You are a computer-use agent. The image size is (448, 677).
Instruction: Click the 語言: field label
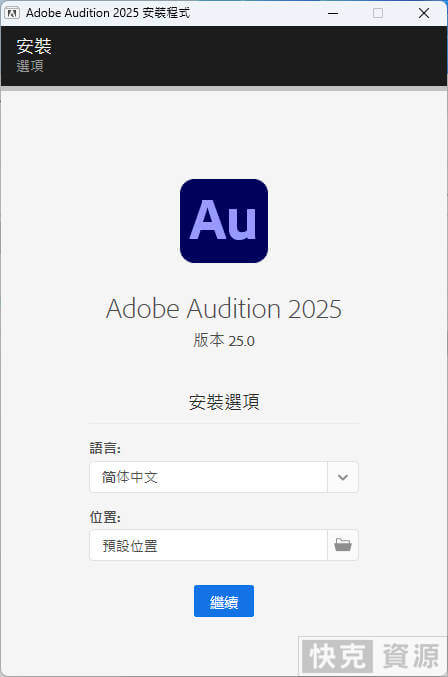(x=105, y=448)
